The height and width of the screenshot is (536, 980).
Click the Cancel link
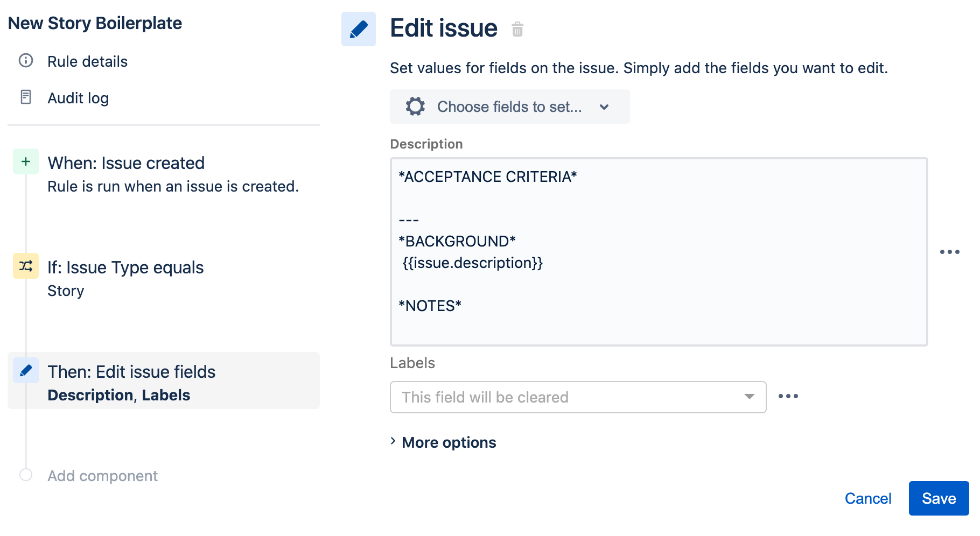coord(868,498)
